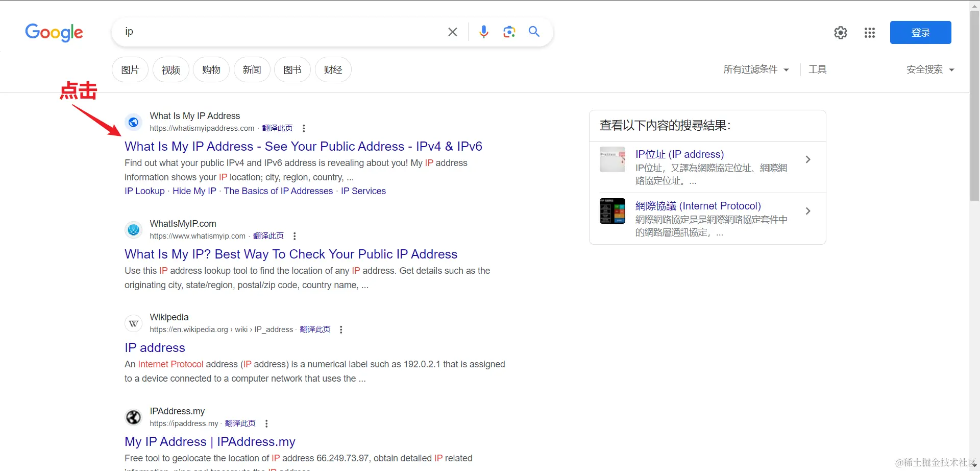Open Hide My IP sitelink
Viewport: 980px width, 471px height.
194,191
